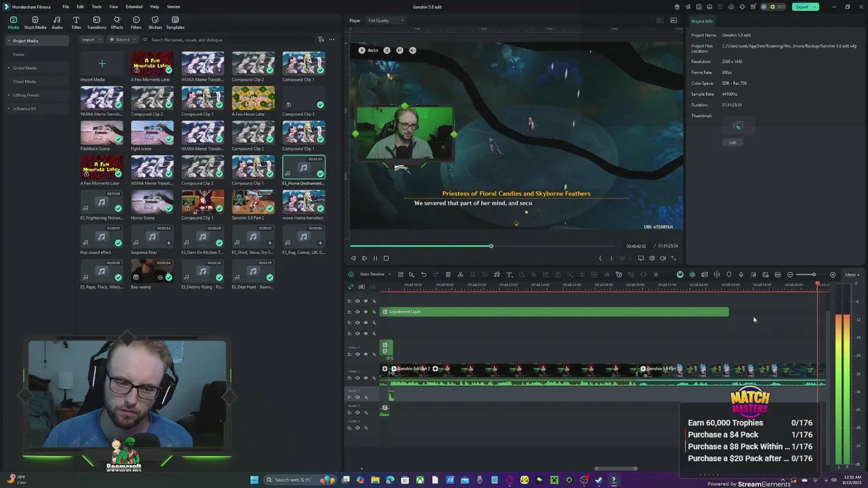The image size is (868, 488).
Task: Pause playback in the preview player
Action: [375, 258]
